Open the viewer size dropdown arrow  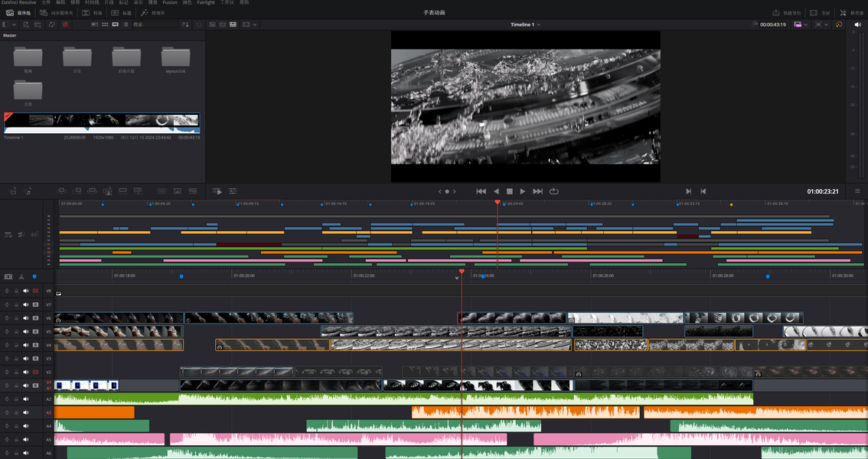tap(255, 24)
